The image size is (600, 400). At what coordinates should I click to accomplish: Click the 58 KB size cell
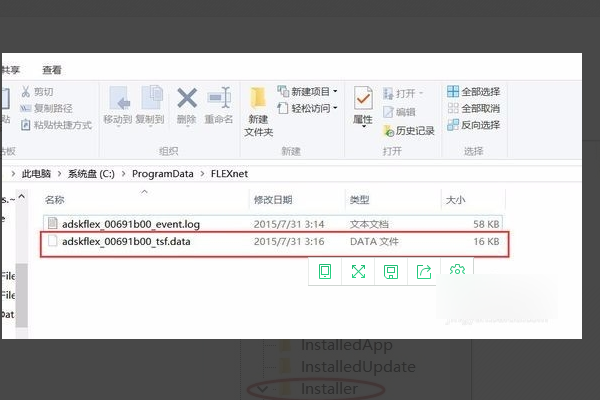pos(486,224)
